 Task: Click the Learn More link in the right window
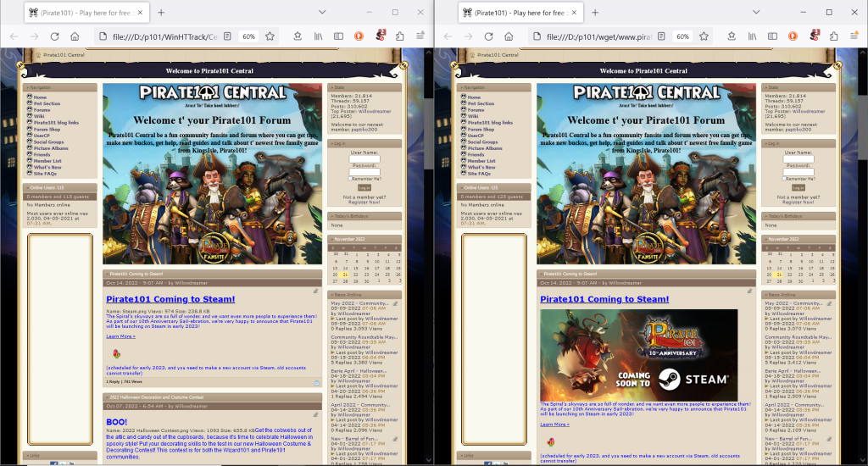coord(554,424)
